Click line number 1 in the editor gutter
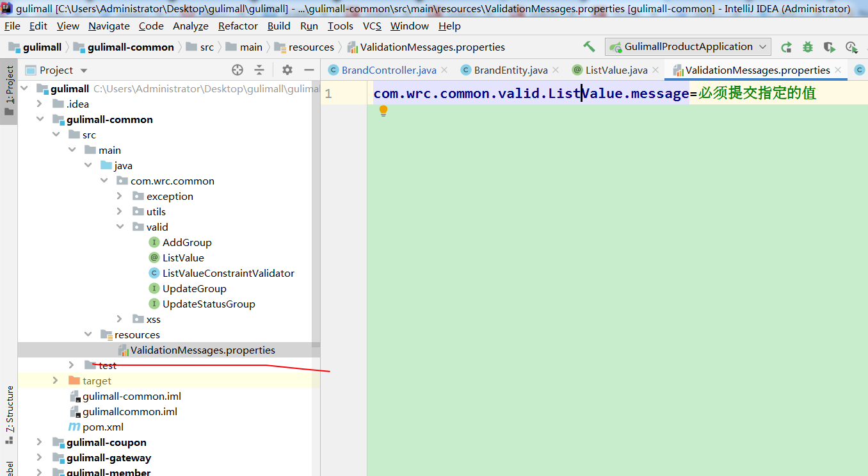The width and height of the screenshot is (868, 476). pyautogui.click(x=328, y=93)
